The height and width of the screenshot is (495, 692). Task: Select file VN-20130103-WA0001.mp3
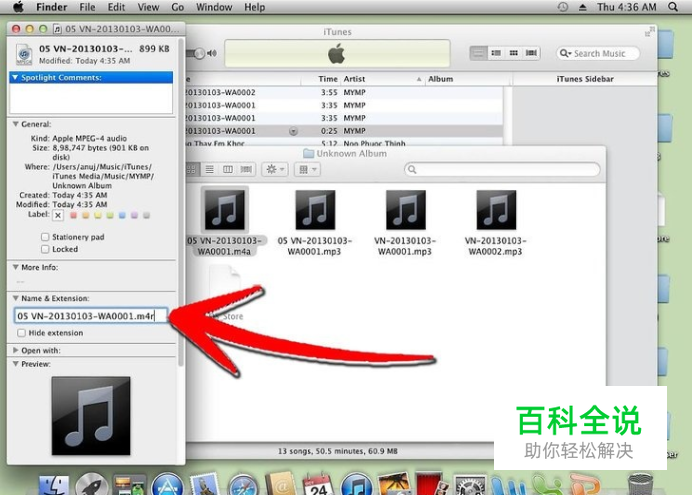[x=405, y=223]
